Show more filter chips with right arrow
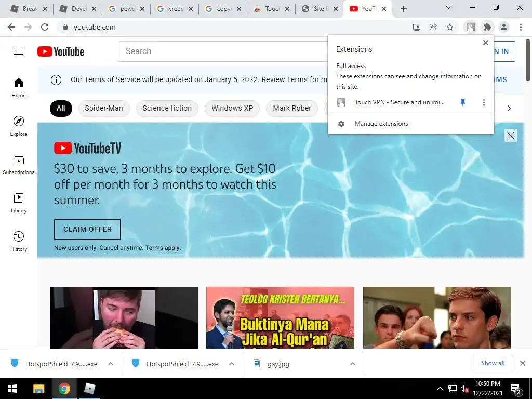The width and height of the screenshot is (532, 399). pyautogui.click(x=509, y=108)
